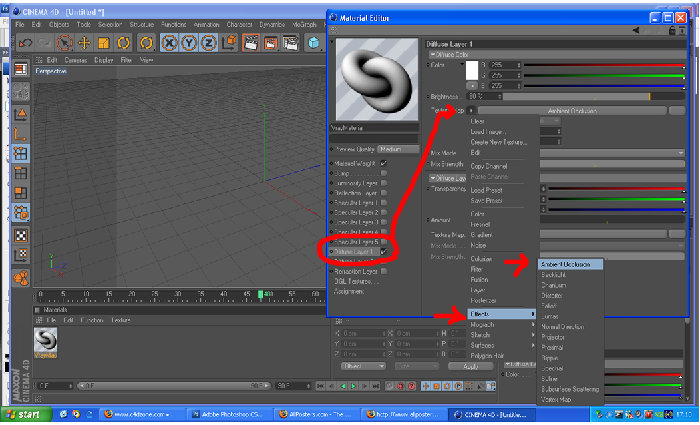Activate the points mode icon

coord(21,153)
